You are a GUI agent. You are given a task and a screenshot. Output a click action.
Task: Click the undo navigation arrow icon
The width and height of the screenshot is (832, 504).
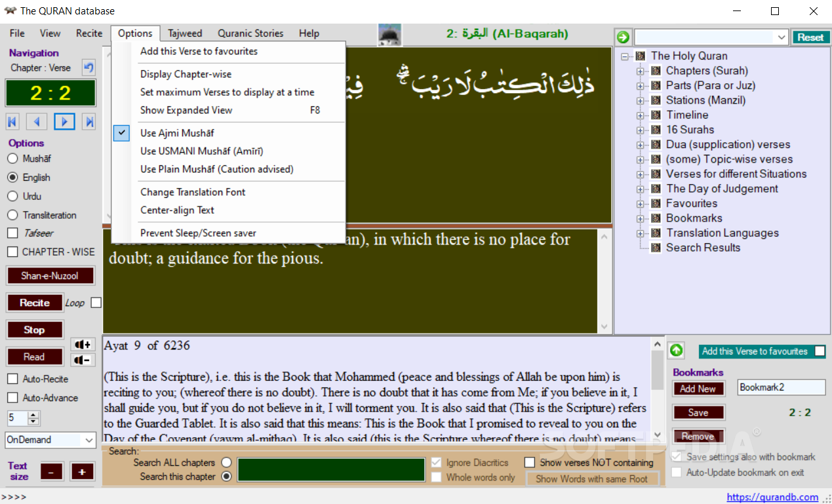coord(89,67)
